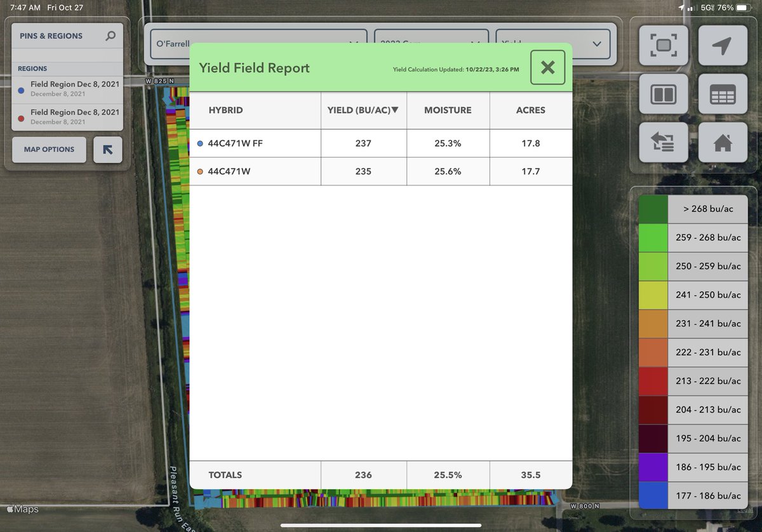Select the red-dot Field Region Dec 8, 2021
This screenshot has width=762, height=532.
click(67, 116)
